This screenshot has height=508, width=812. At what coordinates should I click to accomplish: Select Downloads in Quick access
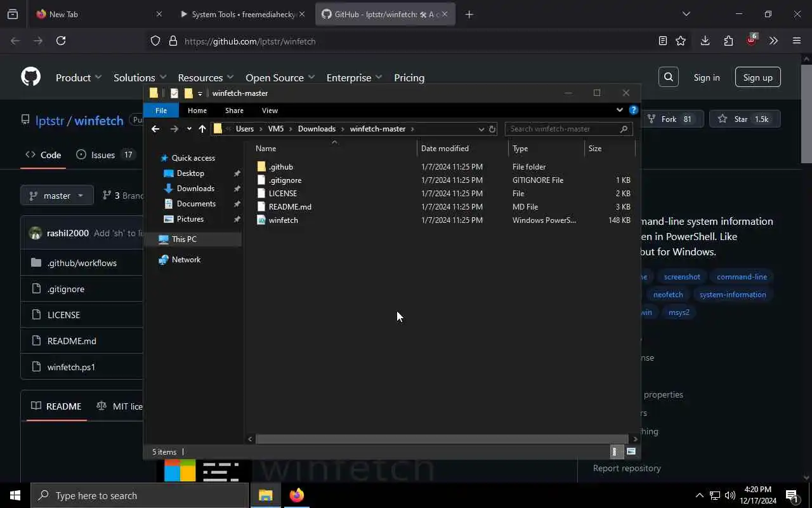(x=195, y=189)
